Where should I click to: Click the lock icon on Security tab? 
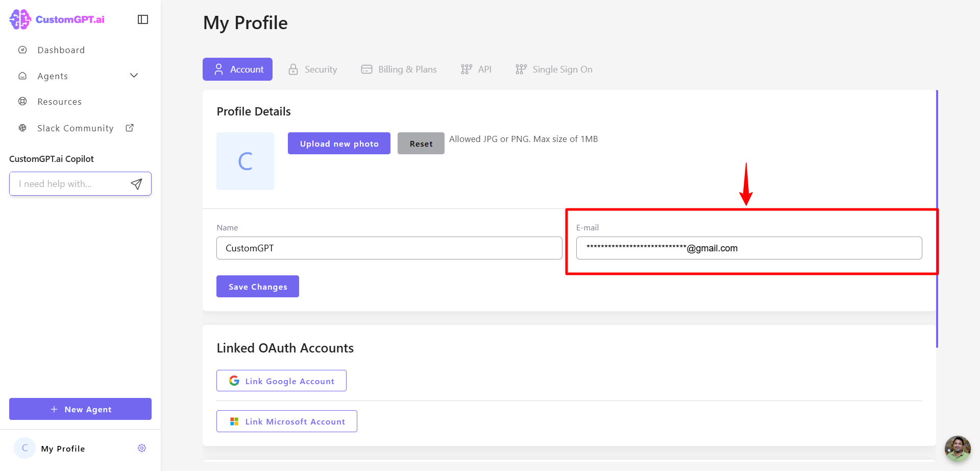coord(293,69)
